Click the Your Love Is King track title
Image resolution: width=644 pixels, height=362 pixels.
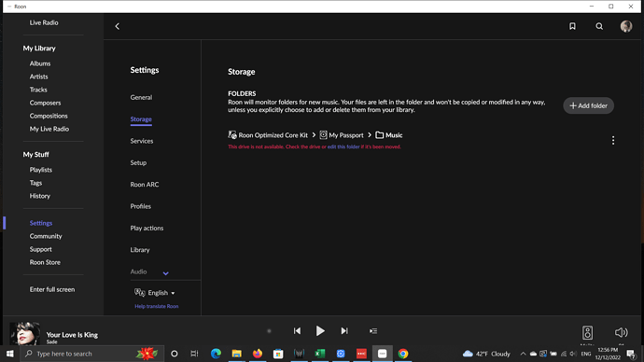(72, 335)
